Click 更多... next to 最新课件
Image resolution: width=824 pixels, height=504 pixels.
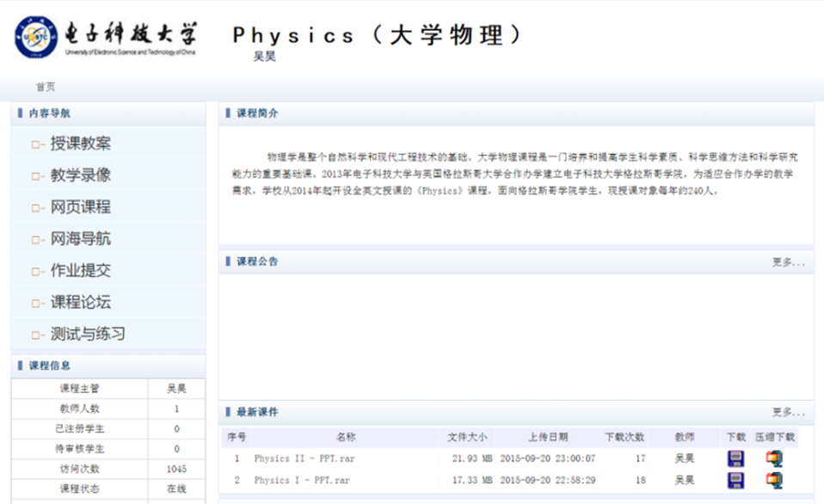click(x=784, y=413)
